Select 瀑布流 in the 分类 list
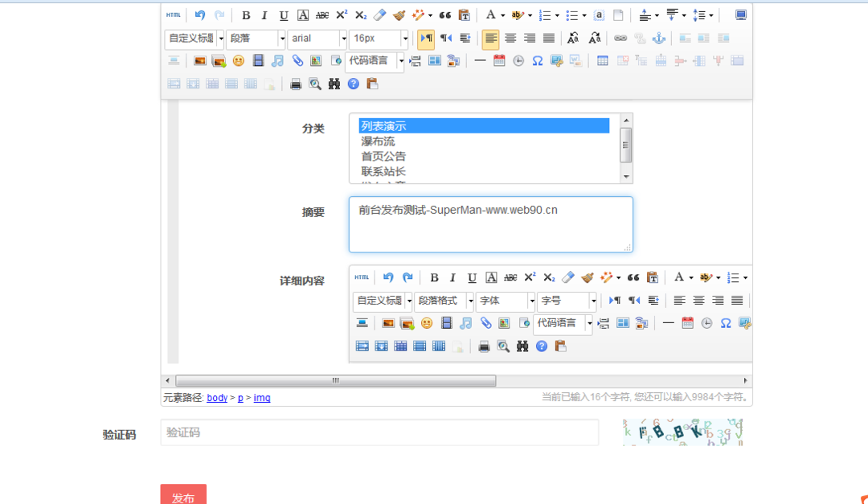The width and height of the screenshot is (868, 504). (485, 141)
